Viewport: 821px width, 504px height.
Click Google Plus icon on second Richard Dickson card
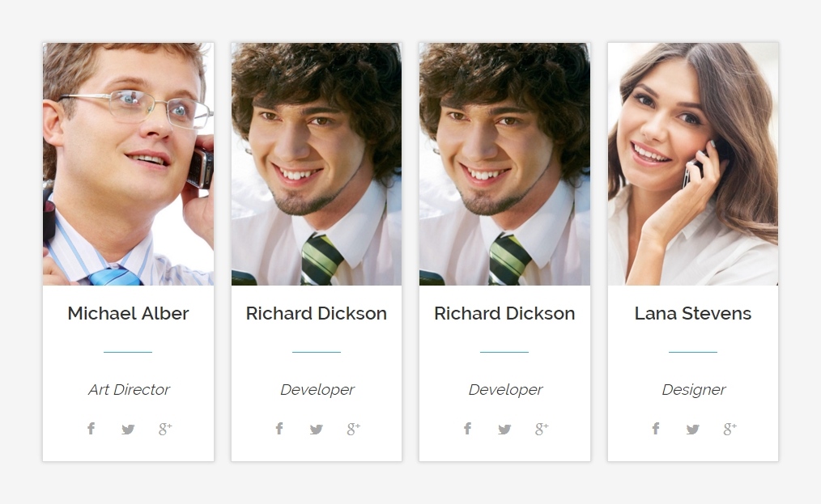pyautogui.click(x=542, y=429)
